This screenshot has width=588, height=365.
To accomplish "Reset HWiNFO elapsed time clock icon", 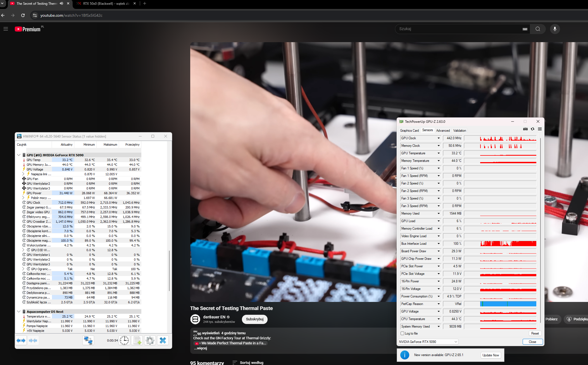I will 124,340.
